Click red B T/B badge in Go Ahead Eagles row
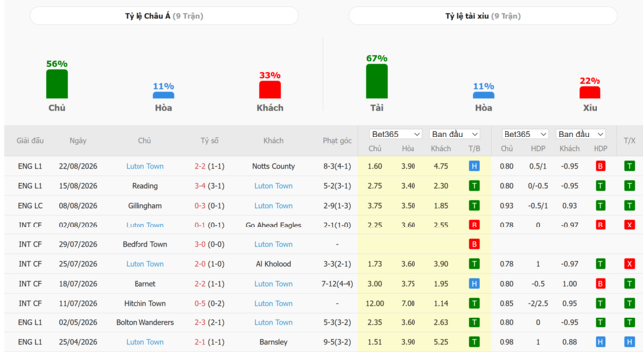 click(474, 226)
